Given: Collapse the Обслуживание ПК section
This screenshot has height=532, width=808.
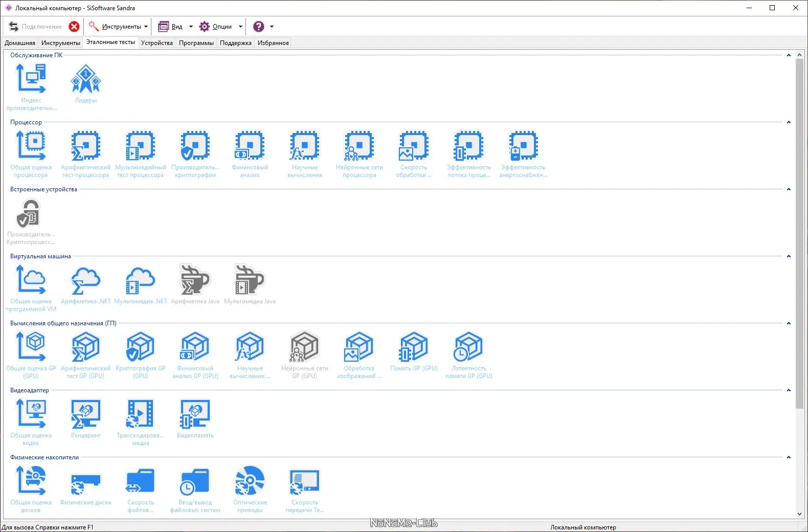Looking at the screenshot, I should pos(789,55).
